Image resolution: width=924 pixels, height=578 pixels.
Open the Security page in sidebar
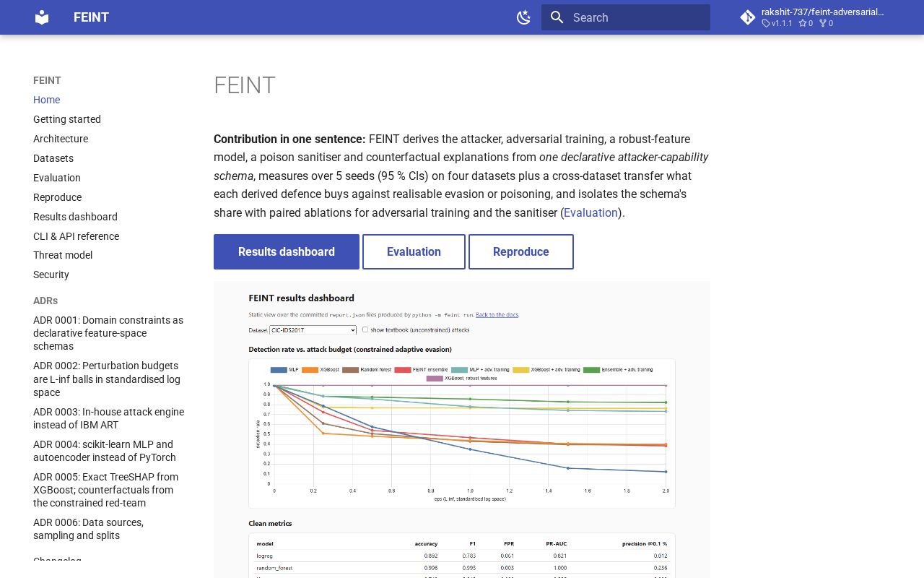click(51, 275)
